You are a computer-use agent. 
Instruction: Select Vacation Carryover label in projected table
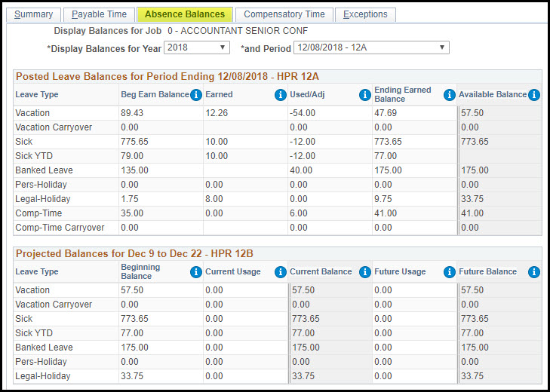(x=54, y=305)
